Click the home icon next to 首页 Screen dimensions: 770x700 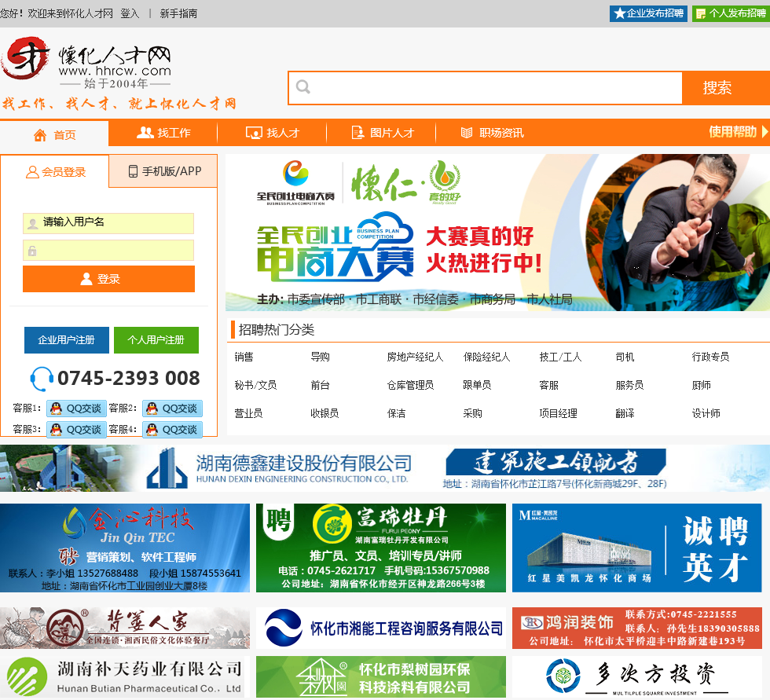point(40,135)
